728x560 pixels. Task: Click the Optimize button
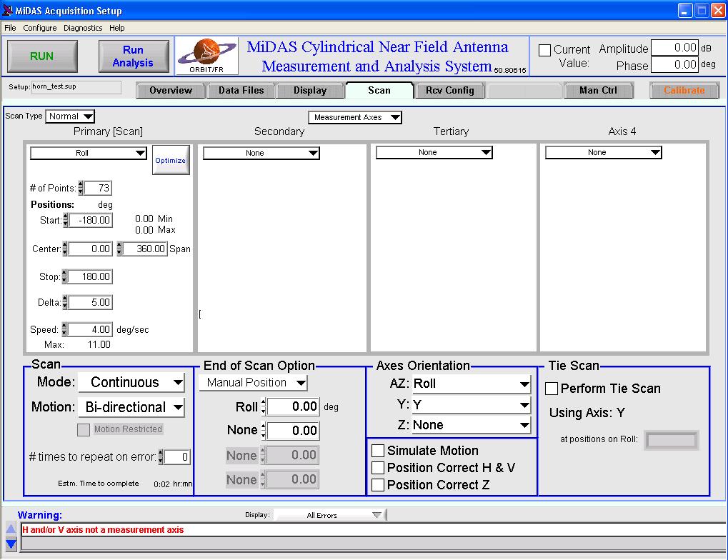pos(171,160)
